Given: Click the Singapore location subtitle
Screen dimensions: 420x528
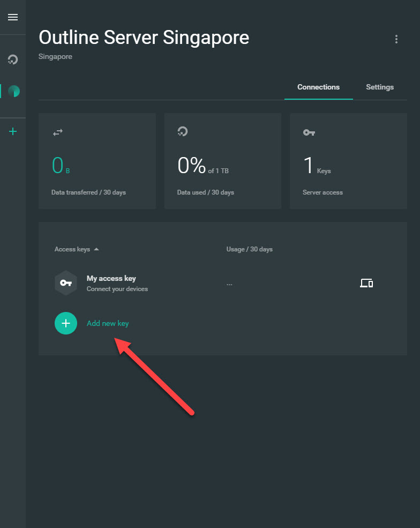Looking at the screenshot, I should (55, 57).
